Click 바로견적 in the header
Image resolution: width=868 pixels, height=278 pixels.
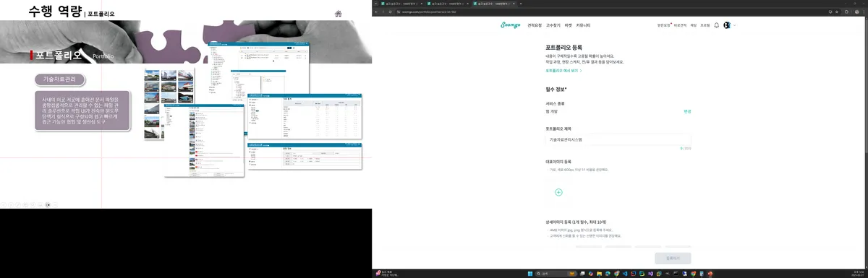pyautogui.click(x=679, y=25)
